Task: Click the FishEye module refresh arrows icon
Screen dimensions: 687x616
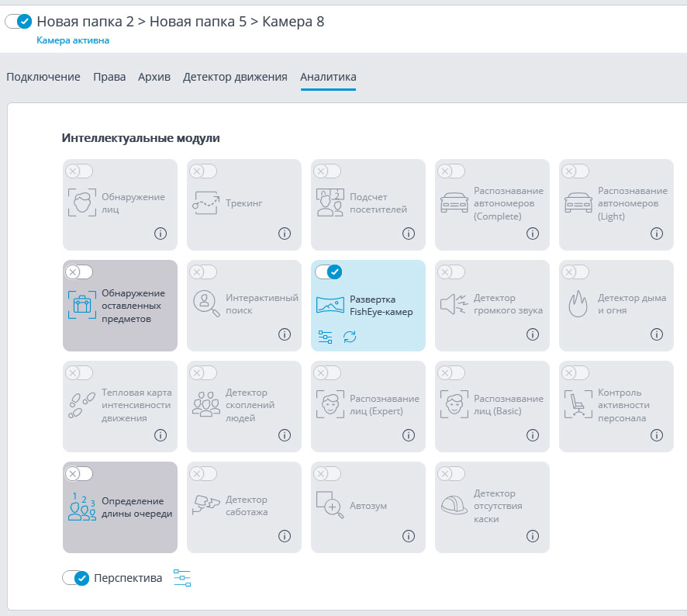Action: [x=350, y=337]
